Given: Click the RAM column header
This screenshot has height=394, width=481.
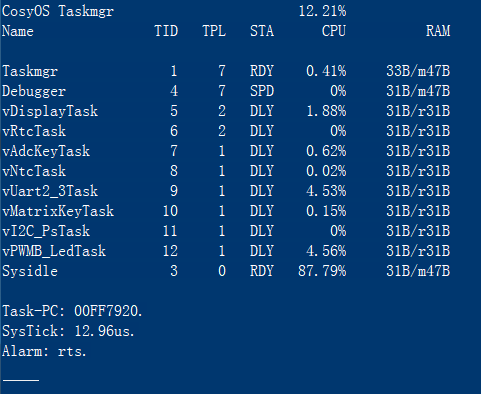Looking at the screenshot, I should click(438, 31).
